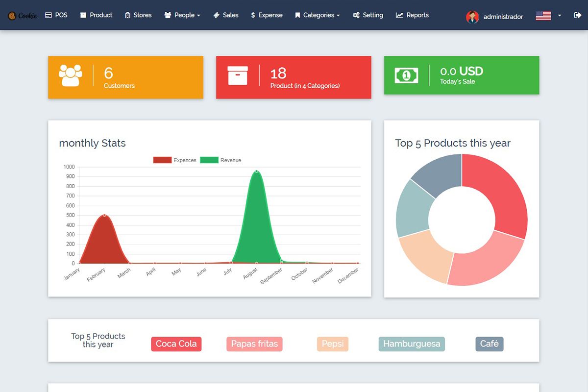Image resolution: width=588 pixels, height=392 pixels.
Task: Click the logout icon in top-right corner
Action: [x=577, y=15]
